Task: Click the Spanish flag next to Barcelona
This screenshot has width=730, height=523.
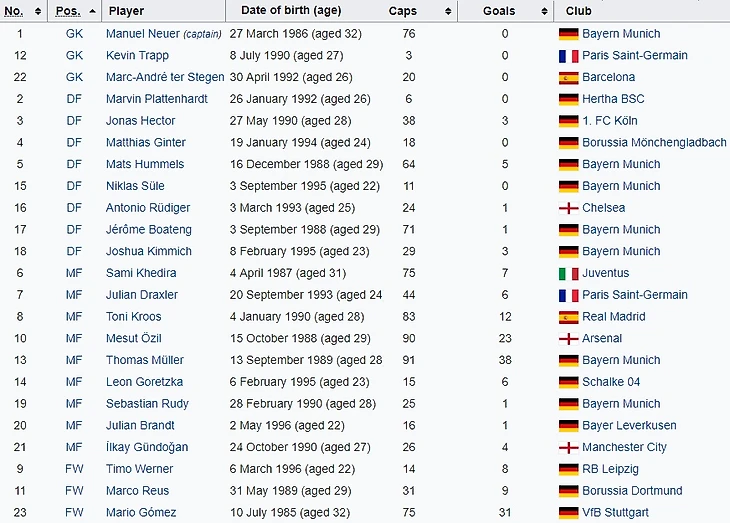Action: [x=568, y=78]
